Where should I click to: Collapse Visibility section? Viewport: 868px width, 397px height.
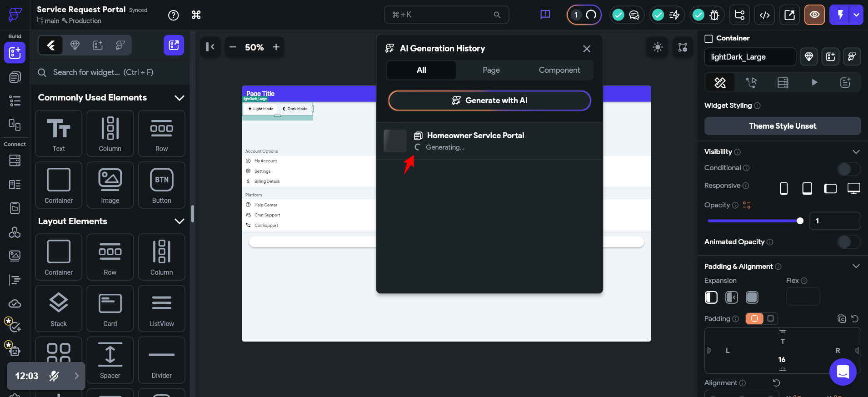coord(856,152)
